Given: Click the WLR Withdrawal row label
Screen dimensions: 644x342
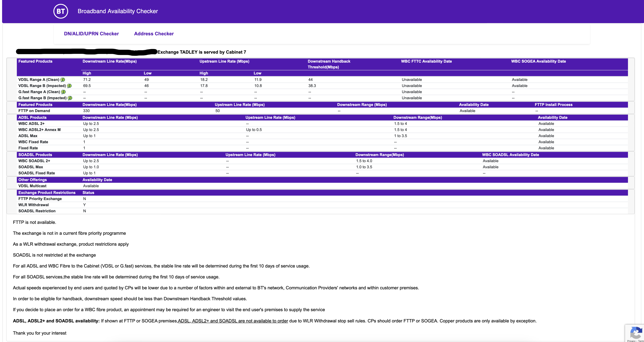Looking at the screenshot, I should [34, 205].
